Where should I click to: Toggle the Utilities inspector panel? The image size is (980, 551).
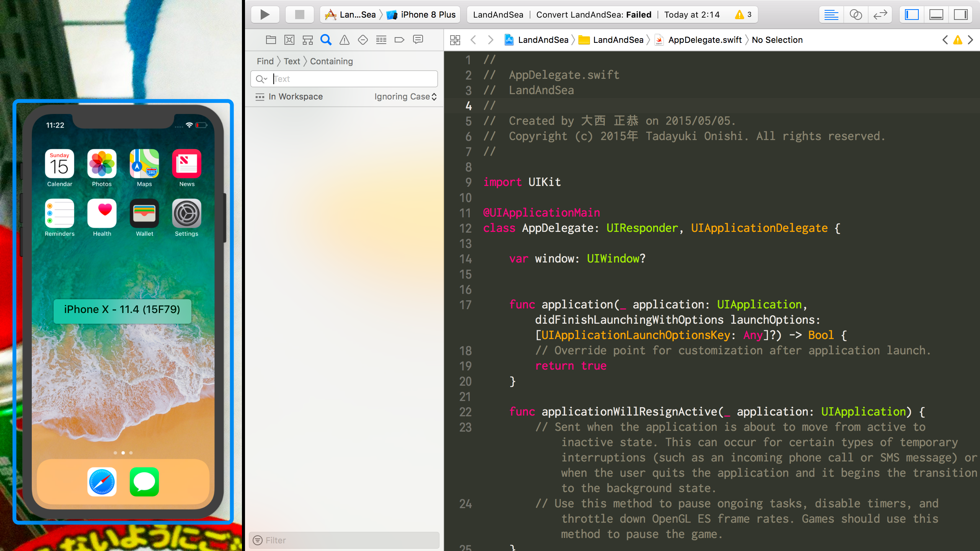(961, 15)
